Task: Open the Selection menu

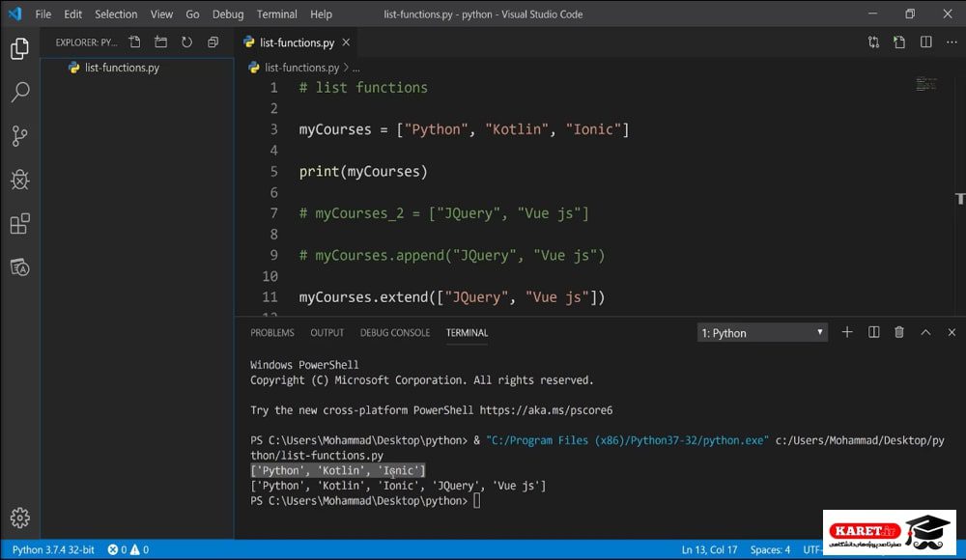Action: point(116,14)
